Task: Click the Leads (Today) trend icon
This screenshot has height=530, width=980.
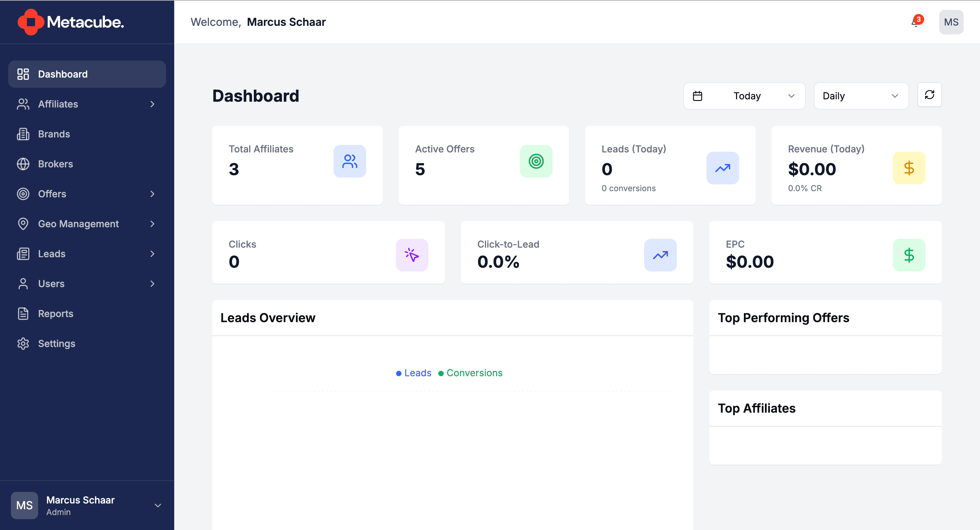Action: pos(722,168)
